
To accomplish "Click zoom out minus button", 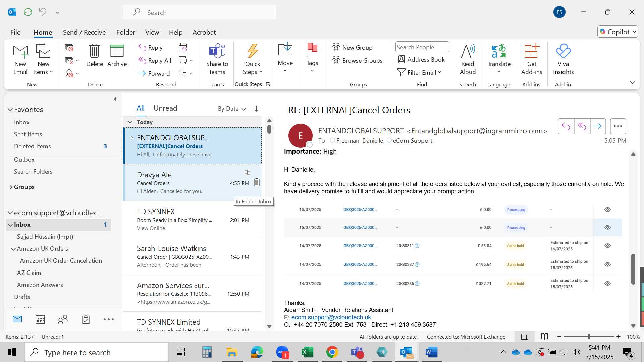I will pos(559,336).
